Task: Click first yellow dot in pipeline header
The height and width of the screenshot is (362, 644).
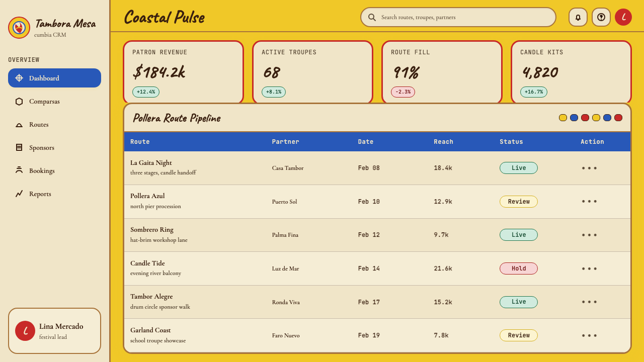Action: coord(563,118)
